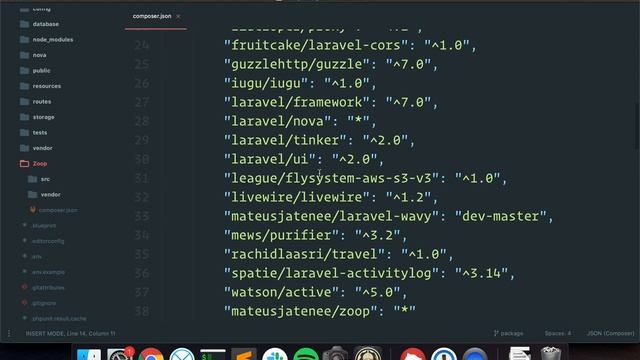
Task: Click the src folder icon under Zoop
Action: pos(33,179)
